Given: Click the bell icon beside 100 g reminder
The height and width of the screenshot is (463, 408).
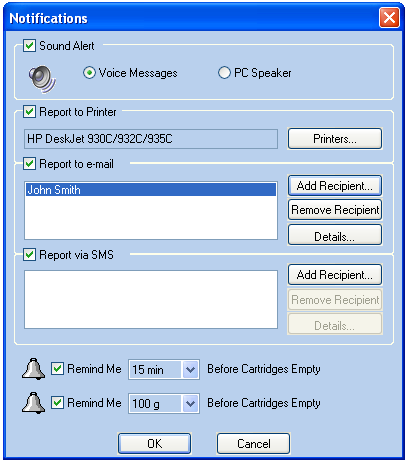Looking at the screenshot, I should click(x=33, y=403).
